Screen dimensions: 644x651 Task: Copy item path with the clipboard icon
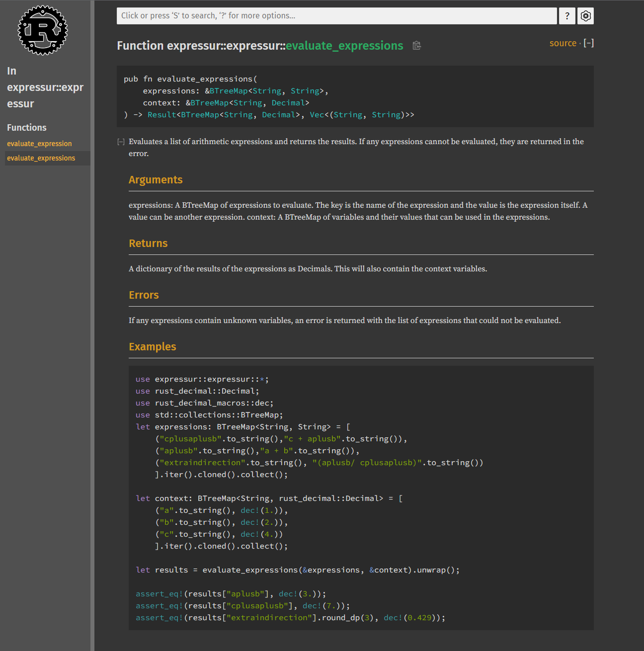[416, 45]
